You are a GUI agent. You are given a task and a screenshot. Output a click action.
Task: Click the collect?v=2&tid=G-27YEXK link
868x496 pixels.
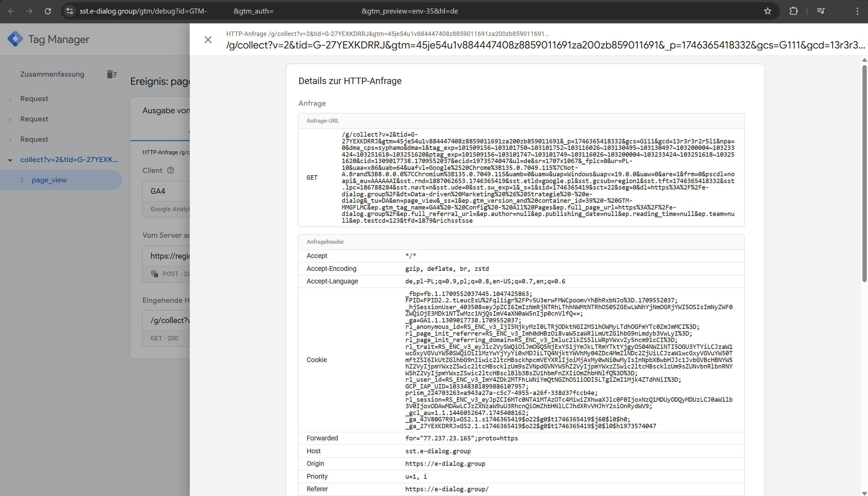[69, 159]
